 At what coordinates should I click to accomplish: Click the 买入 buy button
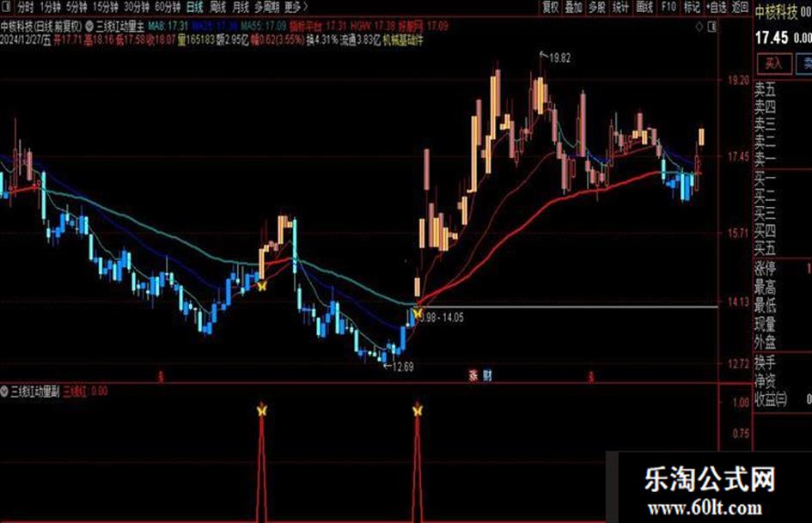pos(773,64)
